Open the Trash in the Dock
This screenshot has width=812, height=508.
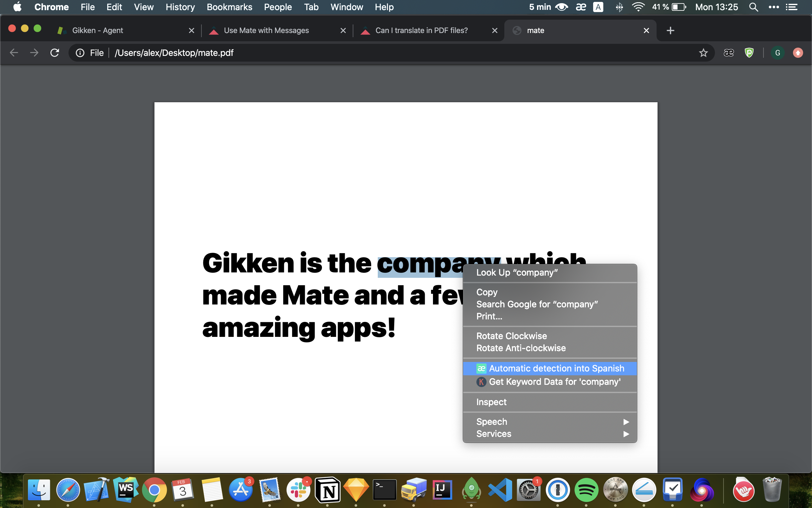[772, 490]
